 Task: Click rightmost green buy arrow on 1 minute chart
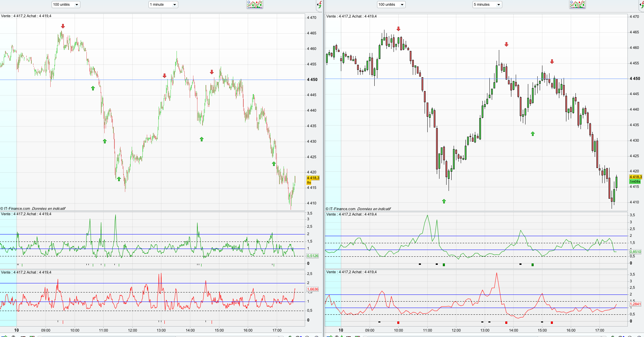[x=274, y=164]
